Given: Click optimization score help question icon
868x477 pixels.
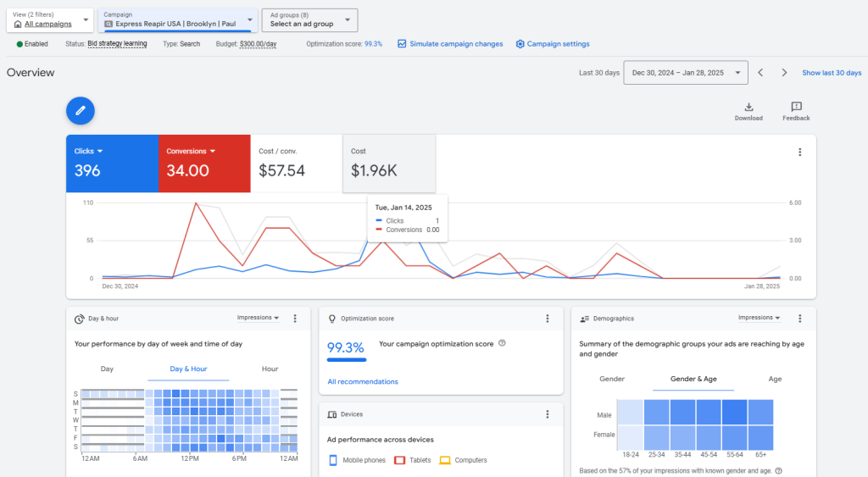Looking at the screenshot, I should (x=503, y=343).
